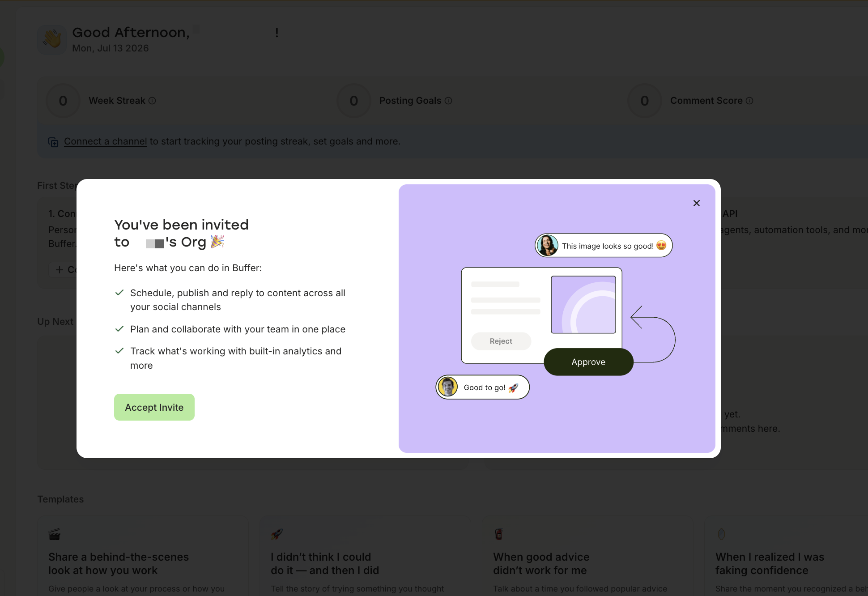Image resolution: width=868 pixels, height=596 pixels.
Task: Show Week Streak info tooltip icon
Action: (x=152, y=101)
